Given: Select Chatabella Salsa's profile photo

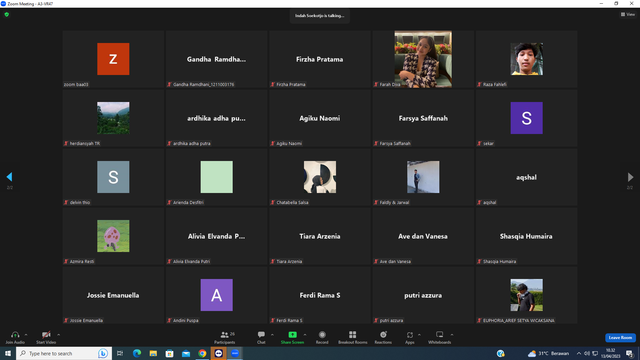Looking at the screenshot, I should (320, 177).
